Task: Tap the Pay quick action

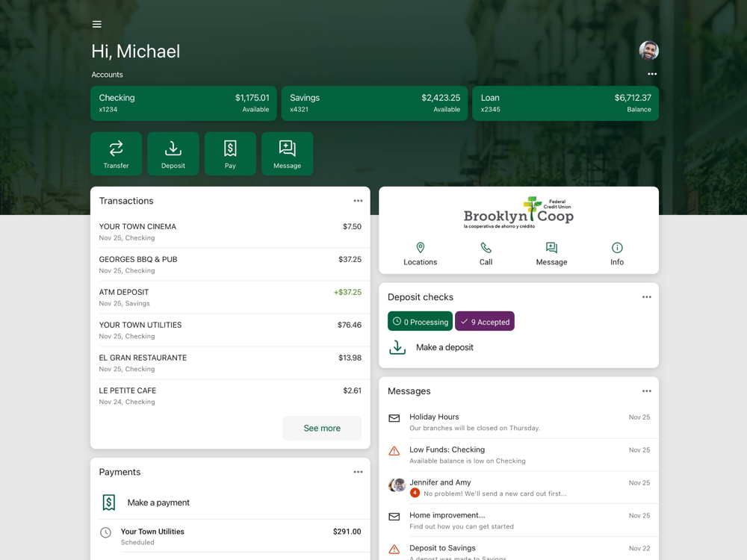Action: [230, 154]
